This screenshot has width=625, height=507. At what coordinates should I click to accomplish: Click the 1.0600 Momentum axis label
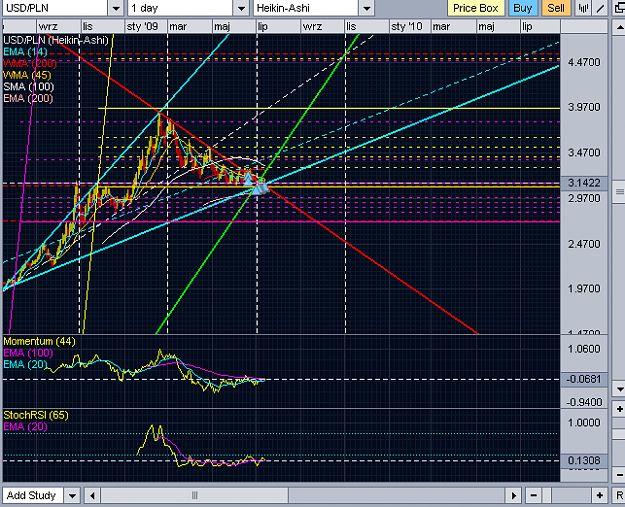[x=584, y=349]
